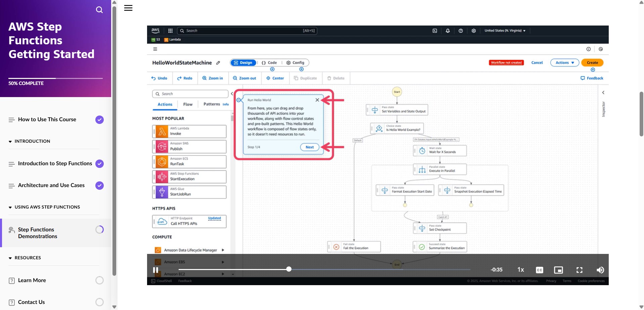Screen dimensions: 644x310
Task: Select AWS Glue StartJobRun action
Action: pos(189,192)
